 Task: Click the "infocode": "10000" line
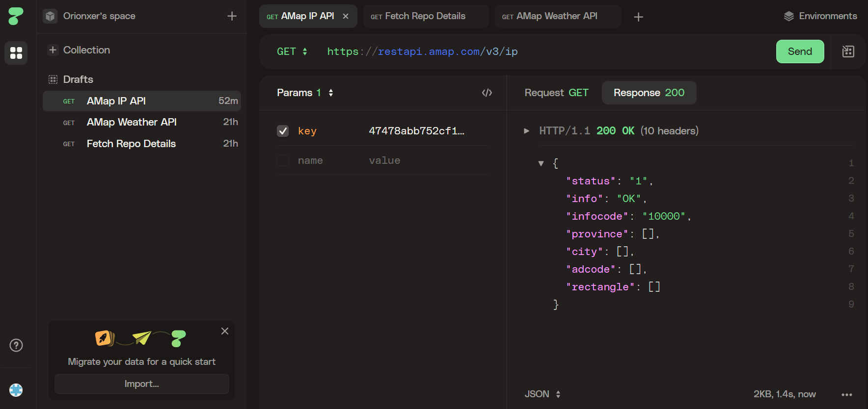628,216
